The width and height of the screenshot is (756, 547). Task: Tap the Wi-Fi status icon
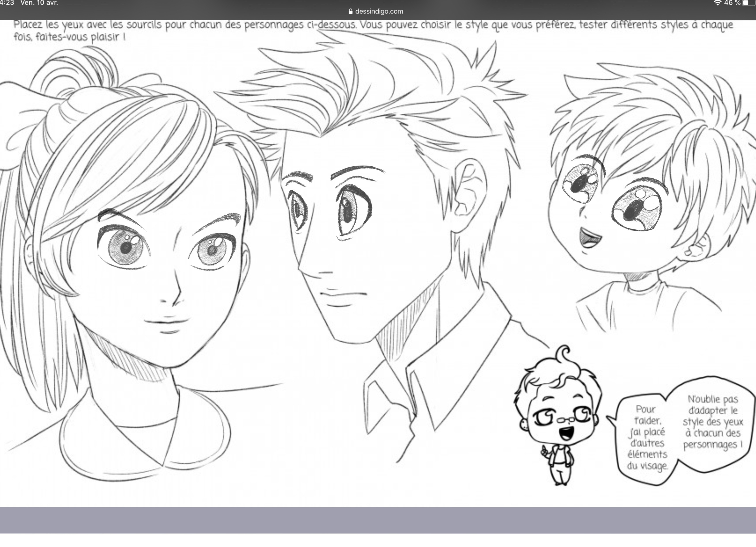tap(717, 3)
